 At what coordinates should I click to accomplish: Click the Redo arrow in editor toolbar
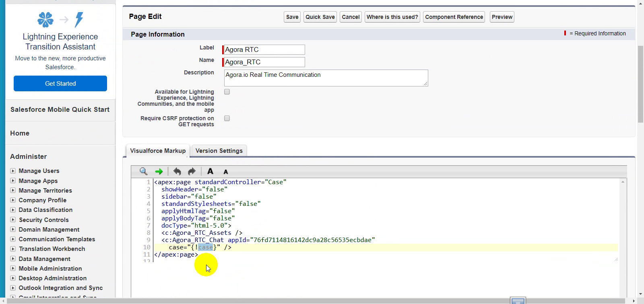click(x=192, y=171)
